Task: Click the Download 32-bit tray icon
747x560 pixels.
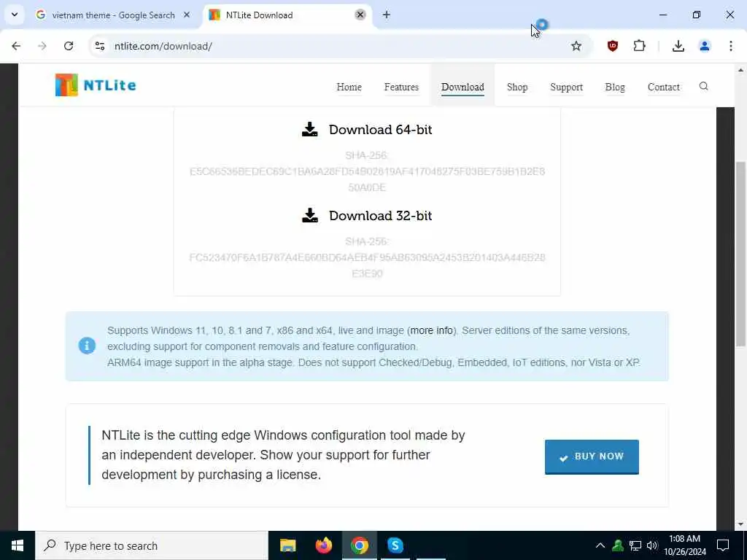Action: point(309,215)
